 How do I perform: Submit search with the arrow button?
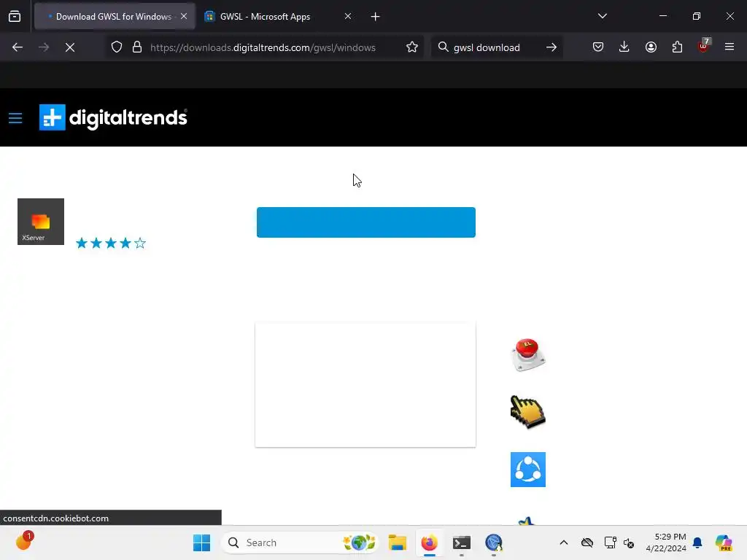point(551,47)
